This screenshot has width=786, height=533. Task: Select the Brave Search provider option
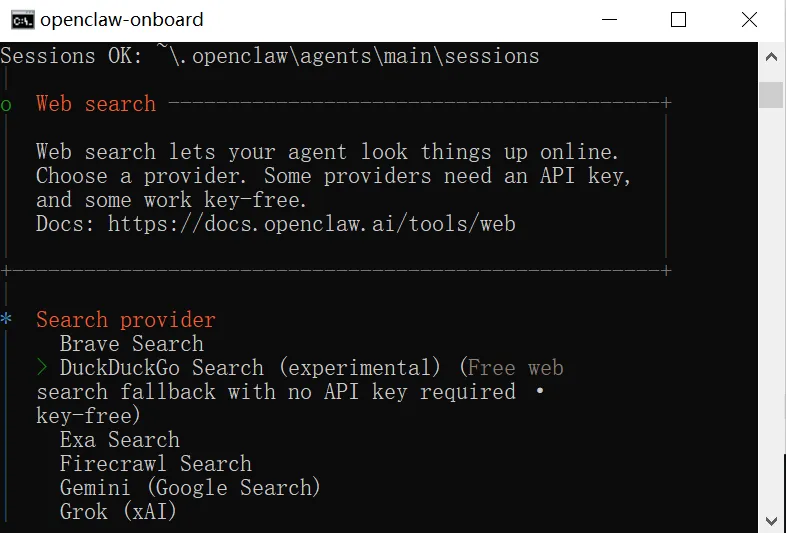point(131,344)
